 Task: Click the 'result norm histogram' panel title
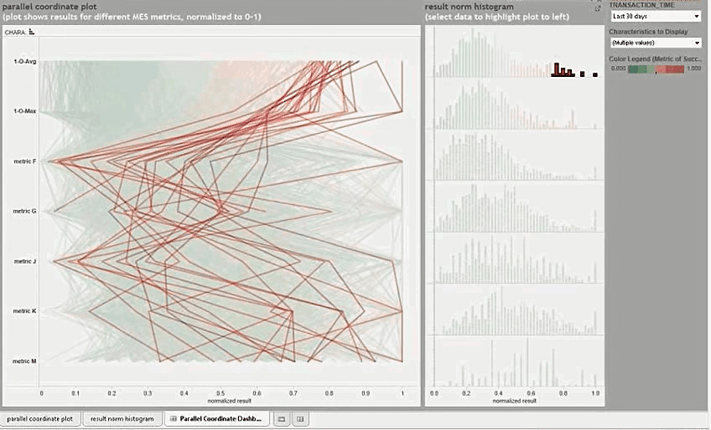point(469,7)
